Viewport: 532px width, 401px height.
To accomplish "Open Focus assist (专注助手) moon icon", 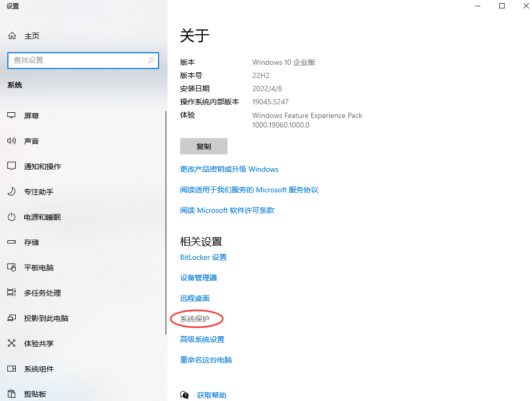I will click(x=12, y=192).
